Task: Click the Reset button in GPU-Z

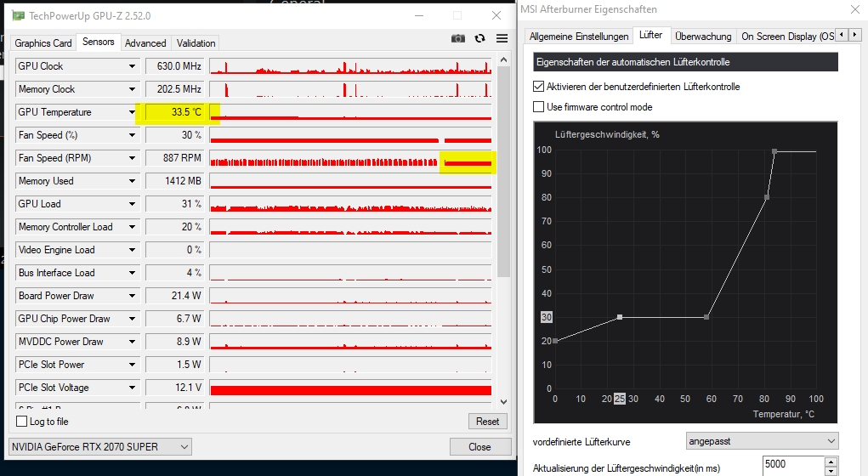Action: point(487,422)
